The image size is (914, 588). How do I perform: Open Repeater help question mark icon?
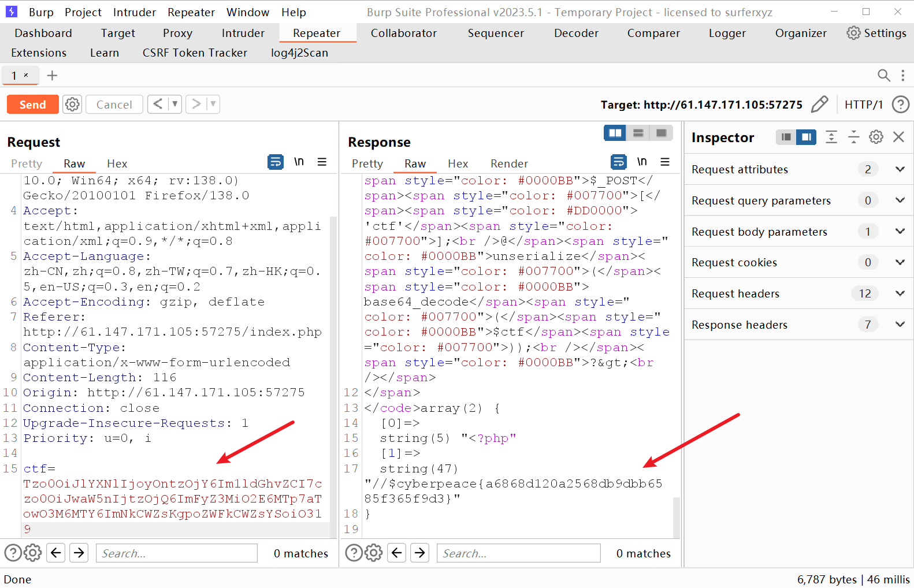pos(900,105)
